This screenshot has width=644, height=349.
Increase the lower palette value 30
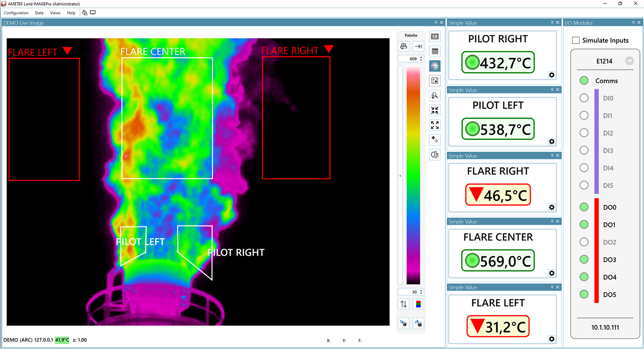pos(421,290)
